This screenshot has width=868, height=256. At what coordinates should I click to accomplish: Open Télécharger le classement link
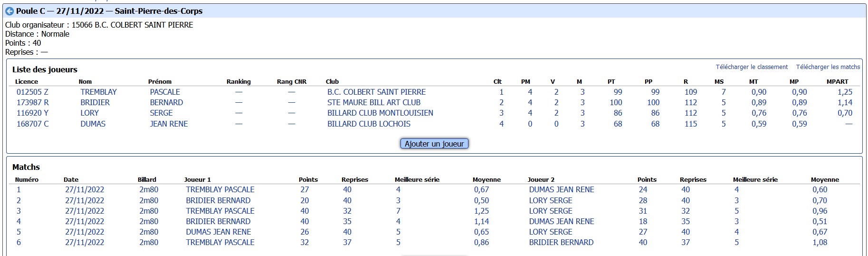tap(752, 67)
